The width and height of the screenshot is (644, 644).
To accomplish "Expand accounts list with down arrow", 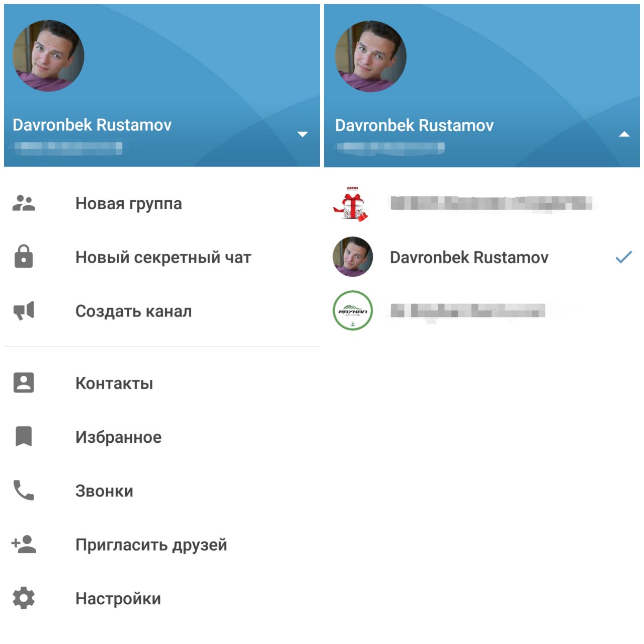I will coord(302,134).
